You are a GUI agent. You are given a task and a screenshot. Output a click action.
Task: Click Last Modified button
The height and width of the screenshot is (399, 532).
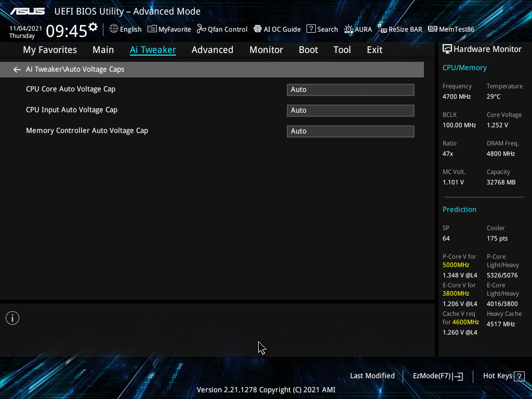pyautogui.click(x=372, y=376)
